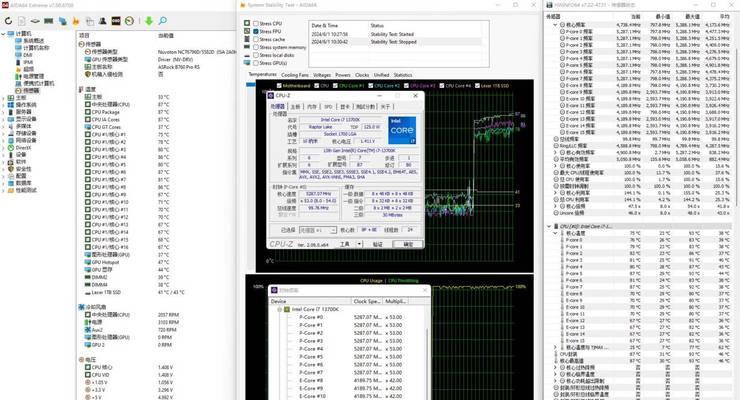
Task: Uncheck the Stress FPU checkbox
Action: pyautogui.click(x=256, y=31)
